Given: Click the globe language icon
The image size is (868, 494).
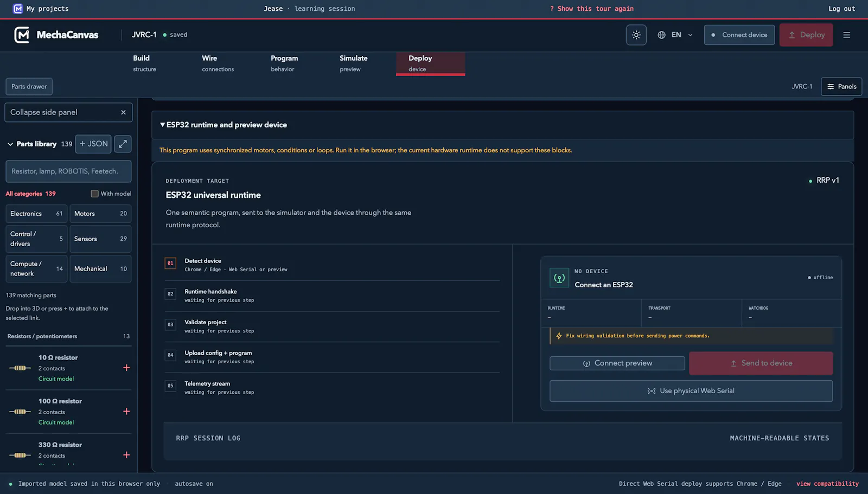Looking at the screenshot, I should [661, 35].
